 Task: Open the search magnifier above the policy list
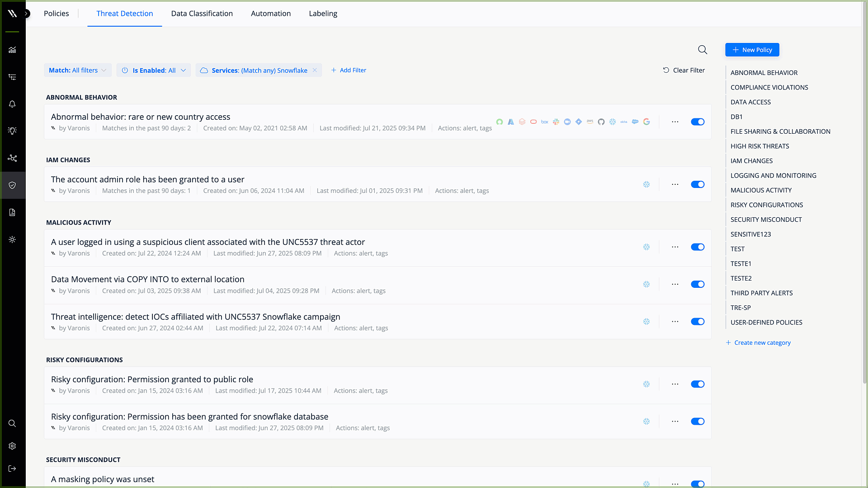tap(703, 50)
